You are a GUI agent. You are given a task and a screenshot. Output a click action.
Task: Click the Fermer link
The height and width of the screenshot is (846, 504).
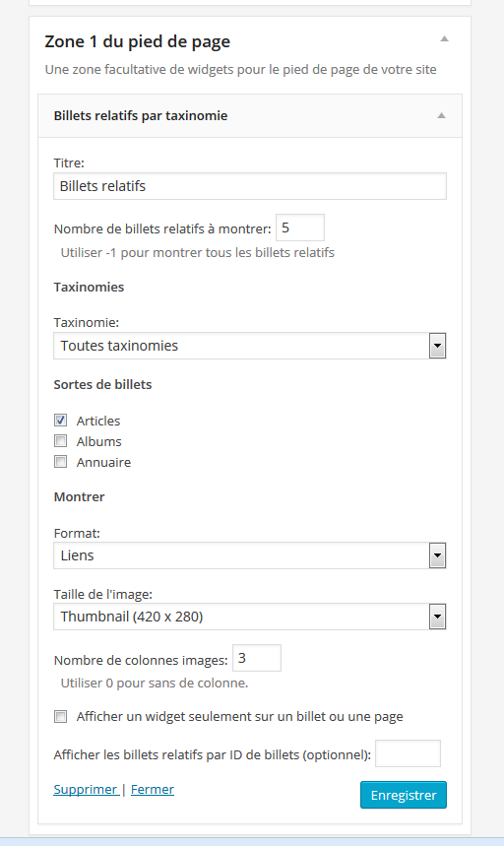(x=153, y=789)
